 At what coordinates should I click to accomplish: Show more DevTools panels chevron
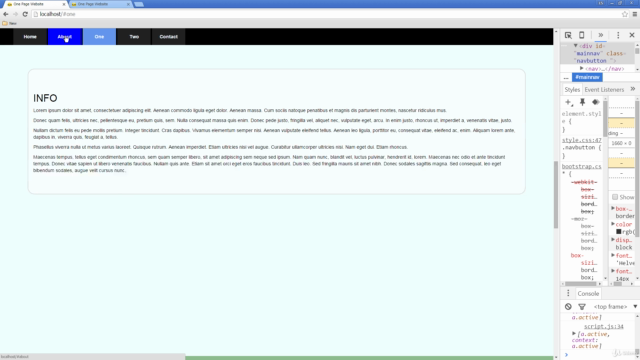[x=600, y=35]
